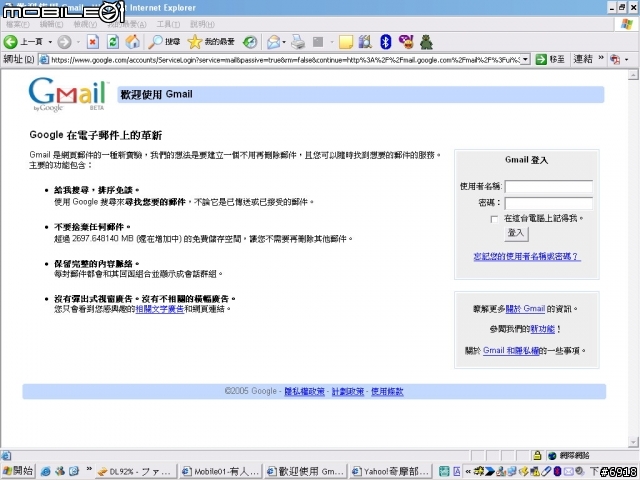Click the gray Edit toolbar icon

point(318,42)
